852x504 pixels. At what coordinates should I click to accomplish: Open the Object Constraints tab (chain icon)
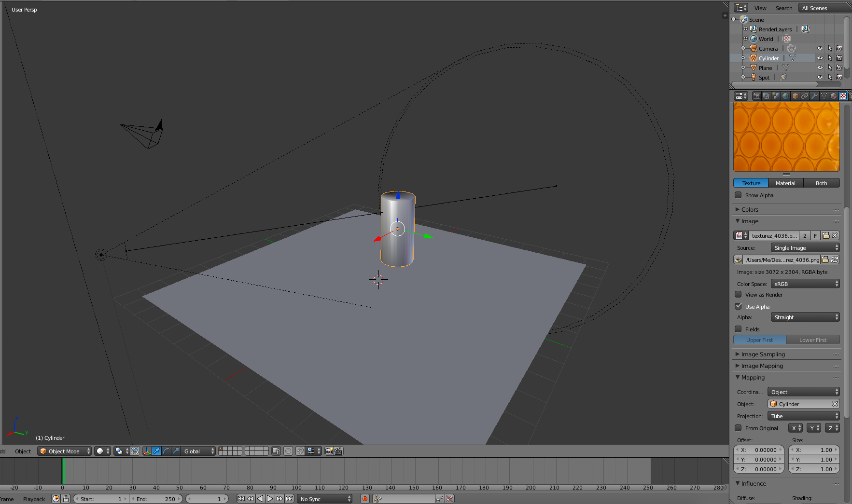805,95
